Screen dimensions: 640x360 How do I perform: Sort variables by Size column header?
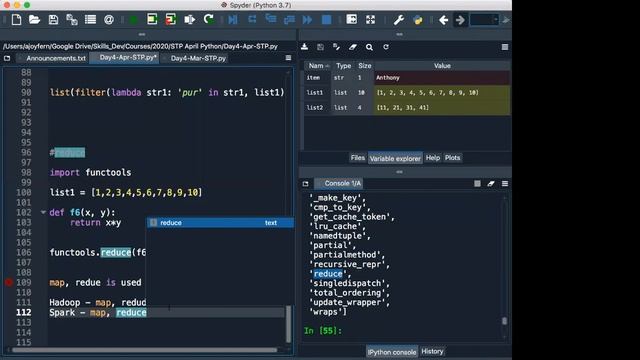point(364,66)
